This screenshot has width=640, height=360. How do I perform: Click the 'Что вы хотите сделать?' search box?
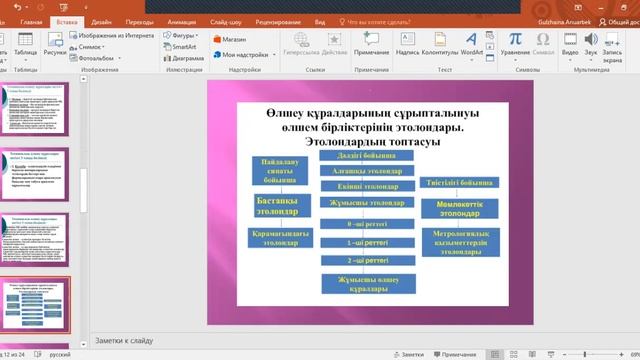(x=375, y=22)
